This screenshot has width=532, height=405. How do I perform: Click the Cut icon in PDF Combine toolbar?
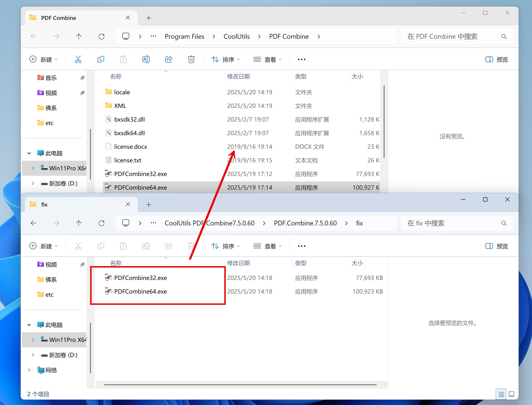(78, 59)
